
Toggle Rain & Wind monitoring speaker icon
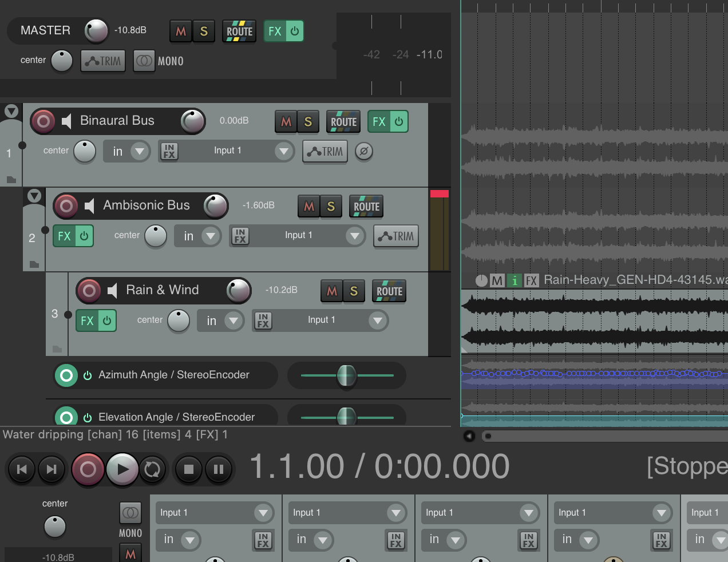pos(113,290)
